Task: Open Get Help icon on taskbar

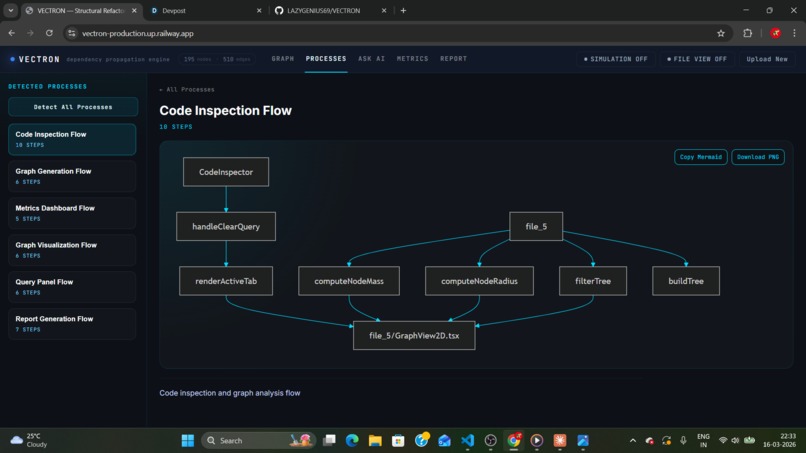Action: [x=422, y=441]
